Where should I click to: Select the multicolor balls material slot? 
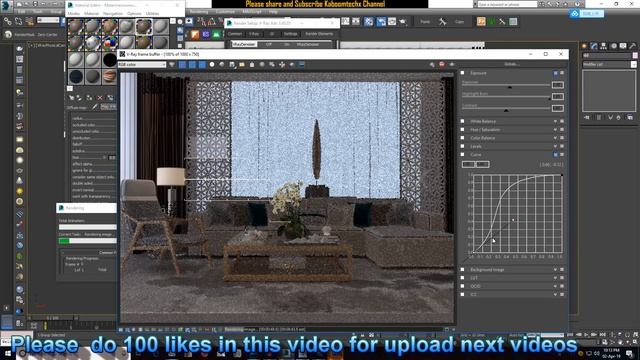click(109, 42)
